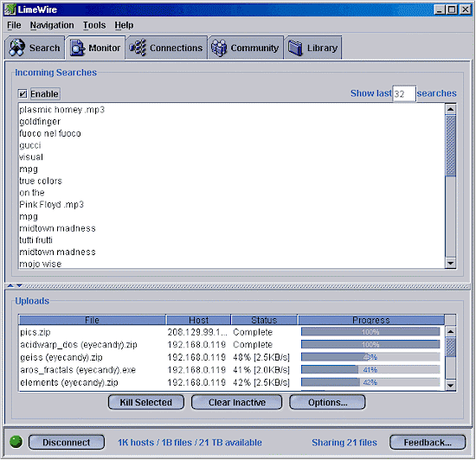
Task: Open the Feedback dialog
Action: (x=428, y=442)
